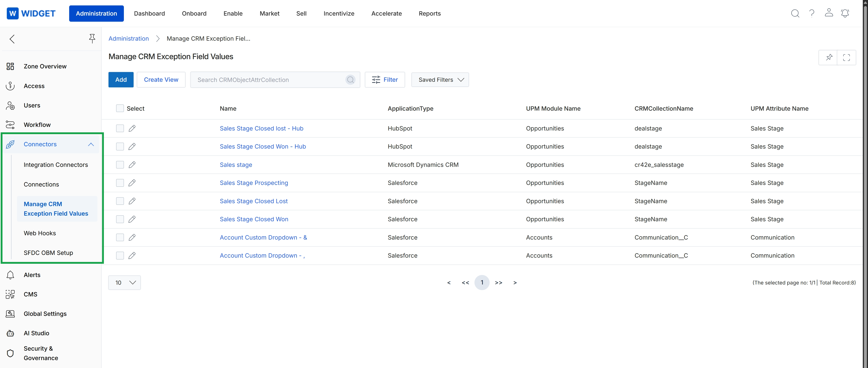Check the Account Custom Dropdown - & row
The width and height of the screenshot is (868, 368).
(x=120, y=237)
